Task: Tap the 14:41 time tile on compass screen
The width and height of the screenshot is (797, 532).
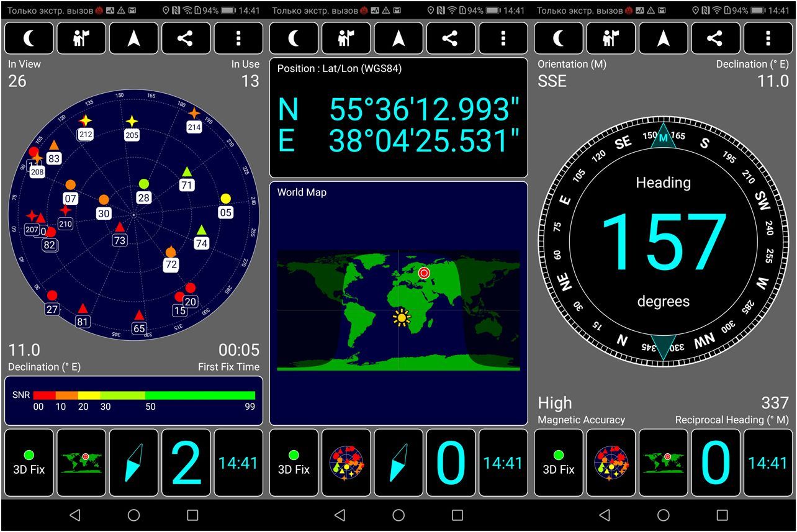Action: click(768, 462)
